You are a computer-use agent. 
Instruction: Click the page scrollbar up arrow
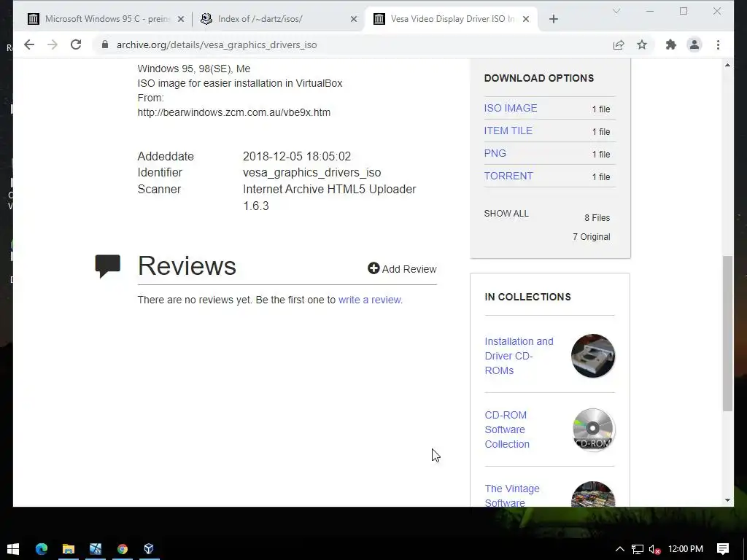[x=727, y=65]
